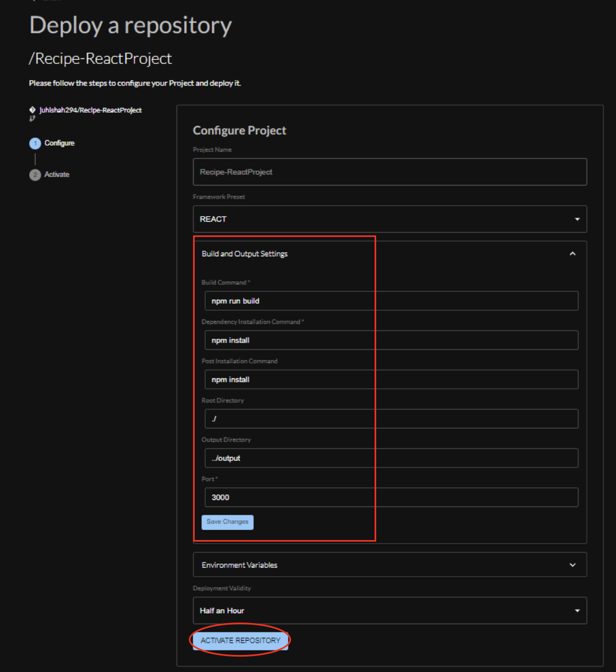Focus the Port number field
Image resolution: width=616 pixels, height=672 pixels.
click(391, 497)
